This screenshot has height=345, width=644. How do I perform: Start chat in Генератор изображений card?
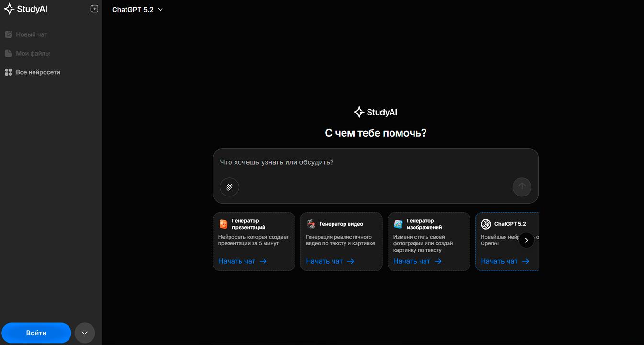coord(417,261)
